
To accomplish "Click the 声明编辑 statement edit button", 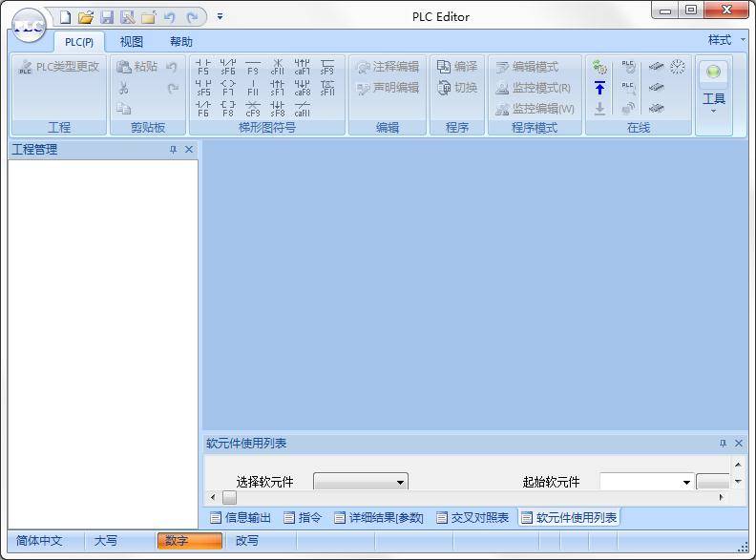I will pos(388,88).
